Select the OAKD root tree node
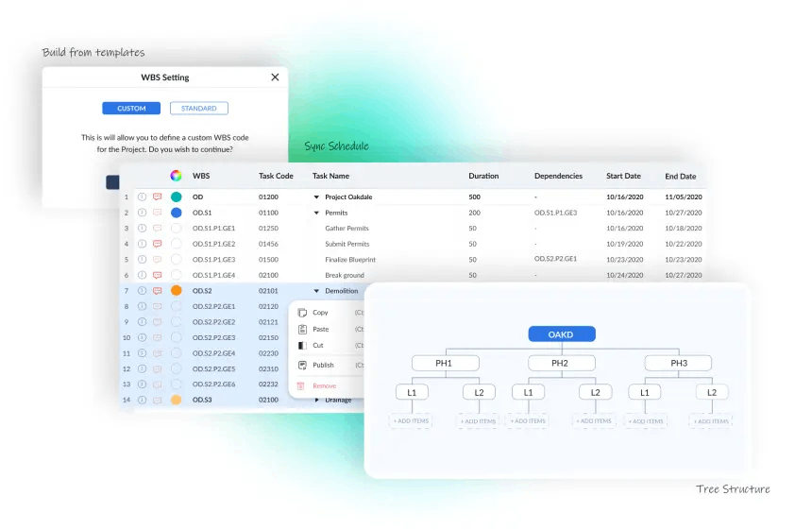 [x=562, y=334]
